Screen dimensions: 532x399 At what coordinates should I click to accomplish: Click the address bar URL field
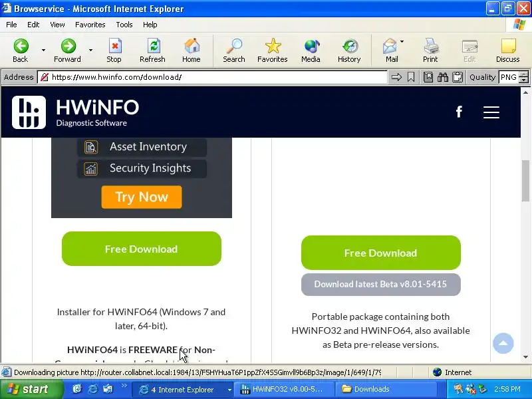coord(212,77)
